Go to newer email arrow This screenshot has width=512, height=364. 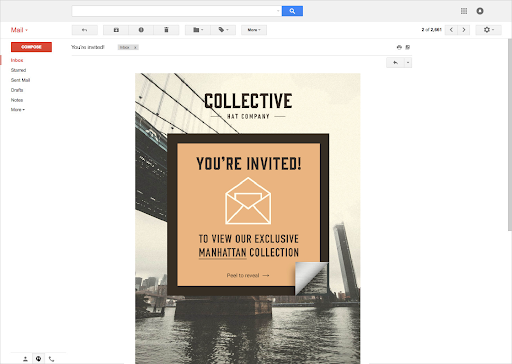451,30
